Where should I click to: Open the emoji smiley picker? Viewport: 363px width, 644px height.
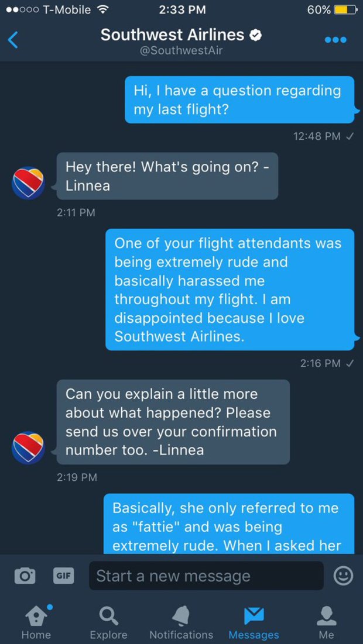[343, 576]
